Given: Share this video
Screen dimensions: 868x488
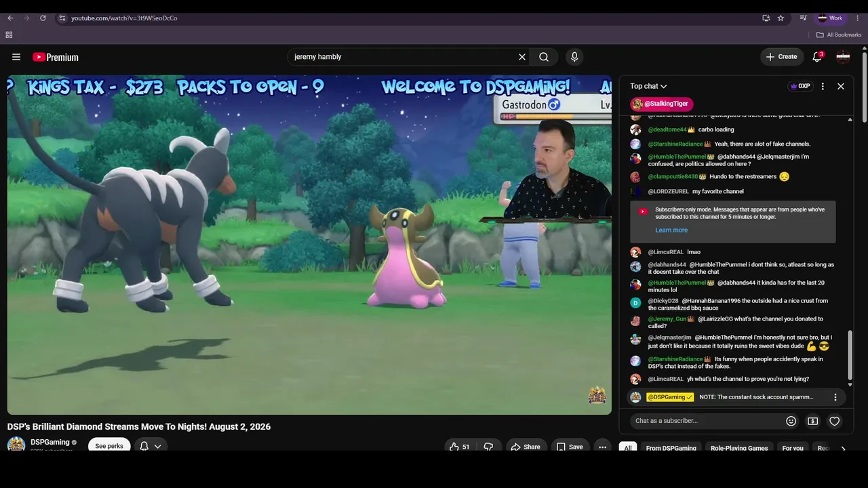Looking at the screenshot, I should (x=526, y=447).
